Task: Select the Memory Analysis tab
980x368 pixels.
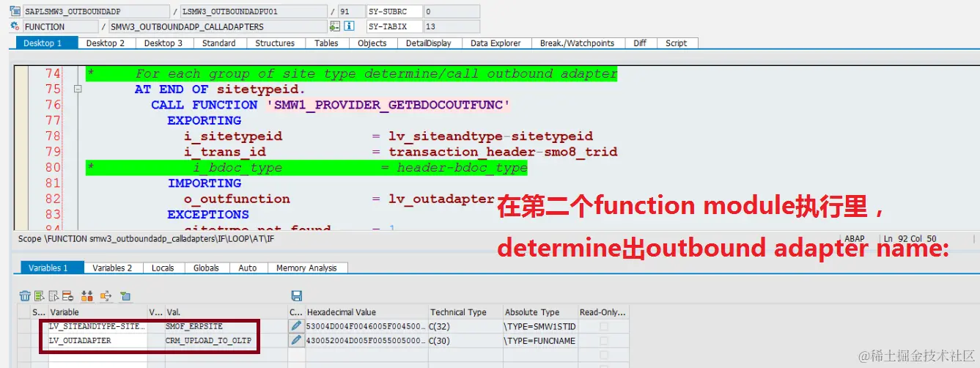Action: 307,268
